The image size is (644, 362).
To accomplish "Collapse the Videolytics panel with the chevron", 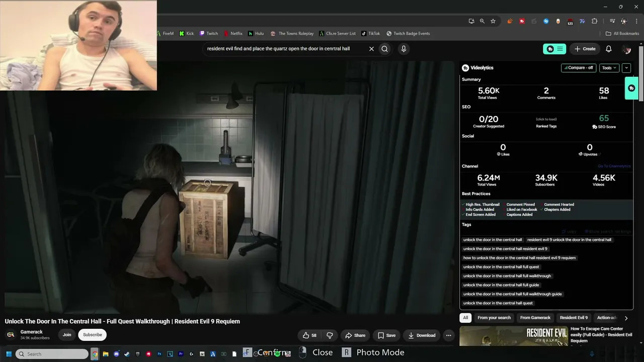I will pyautogui.click(x=626, y=68).
